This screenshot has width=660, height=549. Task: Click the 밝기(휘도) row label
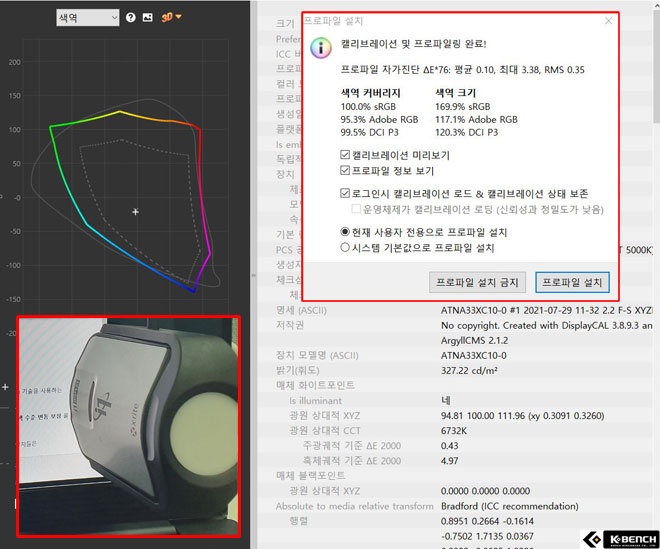point(298,370)
